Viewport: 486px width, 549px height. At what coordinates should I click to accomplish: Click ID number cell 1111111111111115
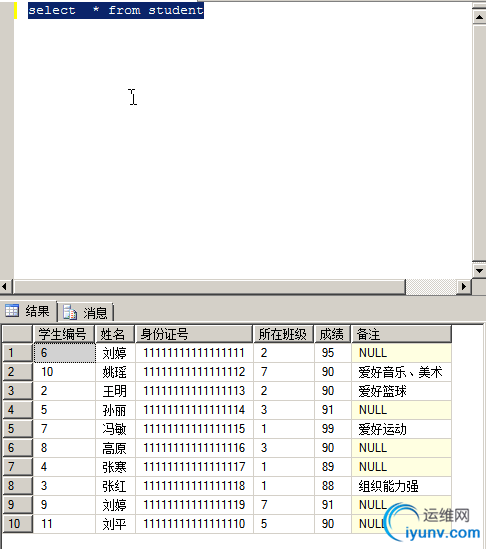tap(194, 429)
